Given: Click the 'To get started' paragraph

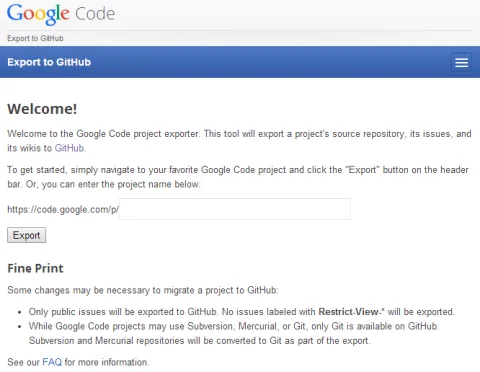Looking at the screenshot, I should coord(238,177).
